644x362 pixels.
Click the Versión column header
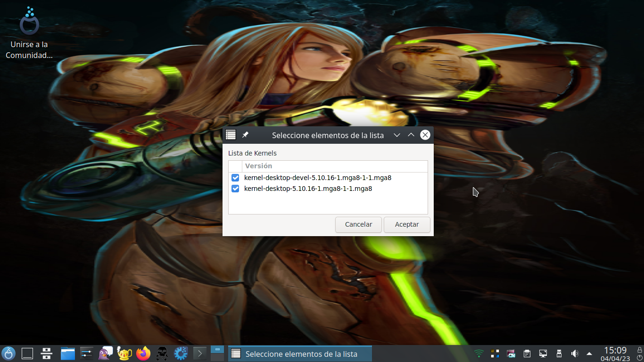(x=335, y=166)
